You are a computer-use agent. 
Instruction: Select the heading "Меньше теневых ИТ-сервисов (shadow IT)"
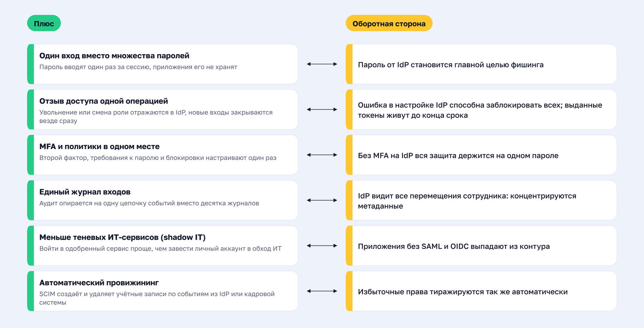[122, 237]
